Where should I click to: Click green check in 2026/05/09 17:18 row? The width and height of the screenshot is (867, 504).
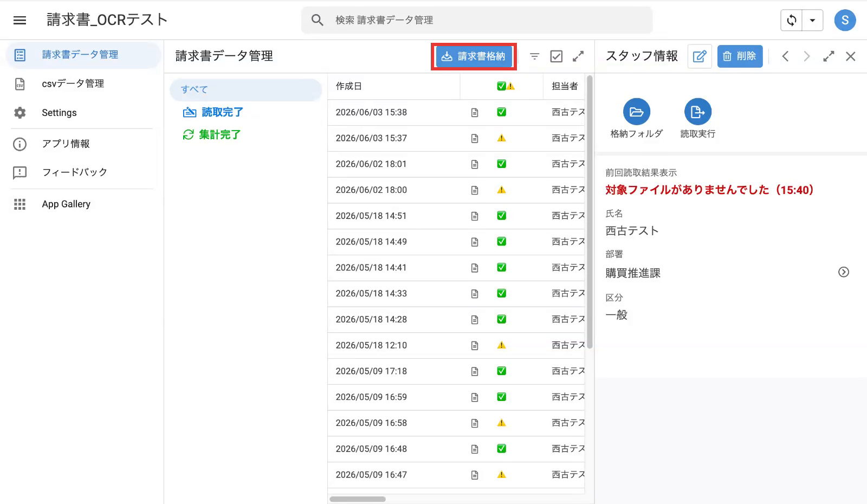pyautogui.click(x=502, y=371)
